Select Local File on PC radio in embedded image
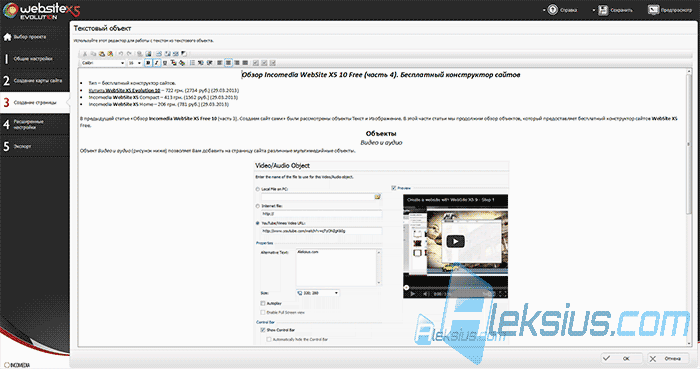 click(258, 189)
